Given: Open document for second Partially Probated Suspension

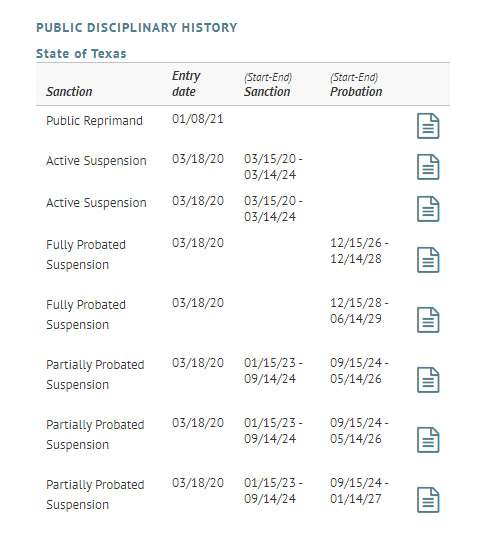Looking at the screenshot, I should coord(428,440).
